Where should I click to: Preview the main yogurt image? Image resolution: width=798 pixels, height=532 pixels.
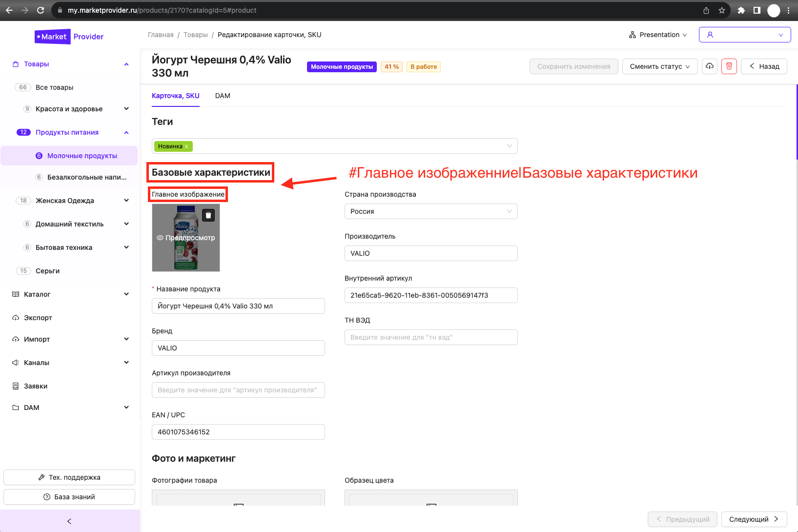(x=186, y=238)
